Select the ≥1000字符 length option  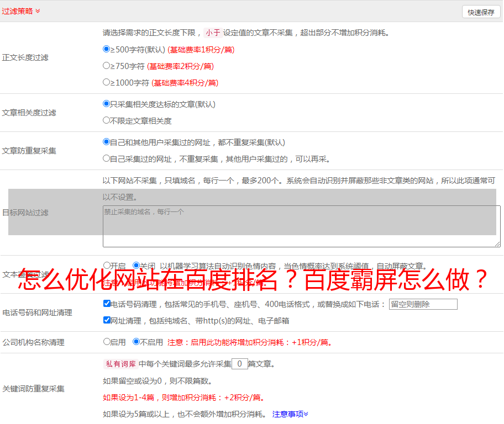coord(107,82)
